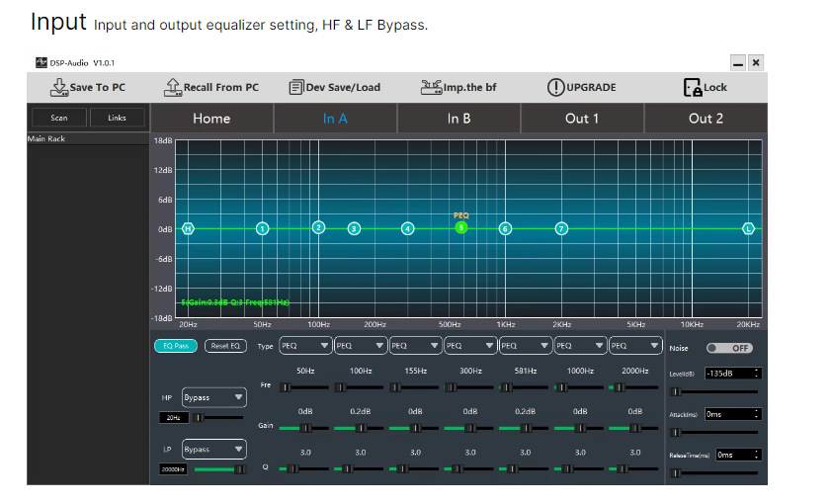Select the L low-pass node on graph
Screen dimensions: 832x504
pos(749,228)
